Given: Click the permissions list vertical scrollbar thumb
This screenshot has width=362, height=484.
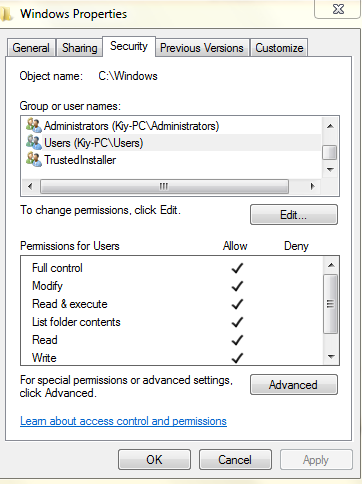Looking at the screenshot, I should point(330,304).
